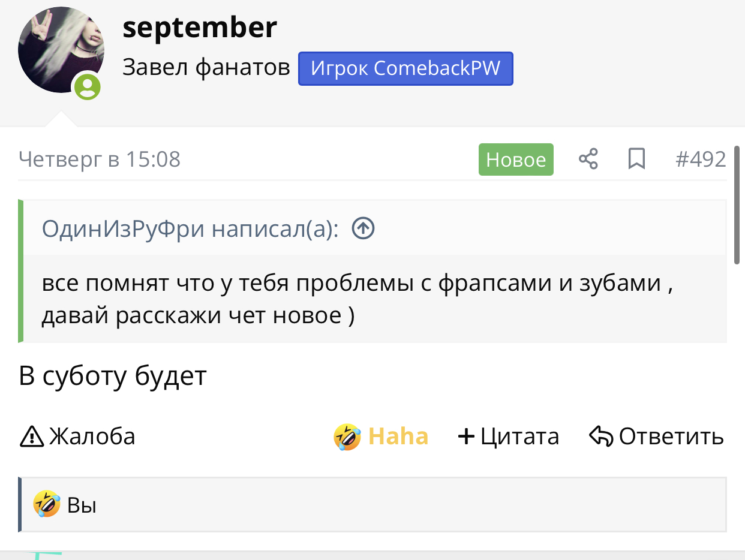Viewport: 745px width, 560px height.
Task: Report the post using Жалоба
Action: coord(78,436)
